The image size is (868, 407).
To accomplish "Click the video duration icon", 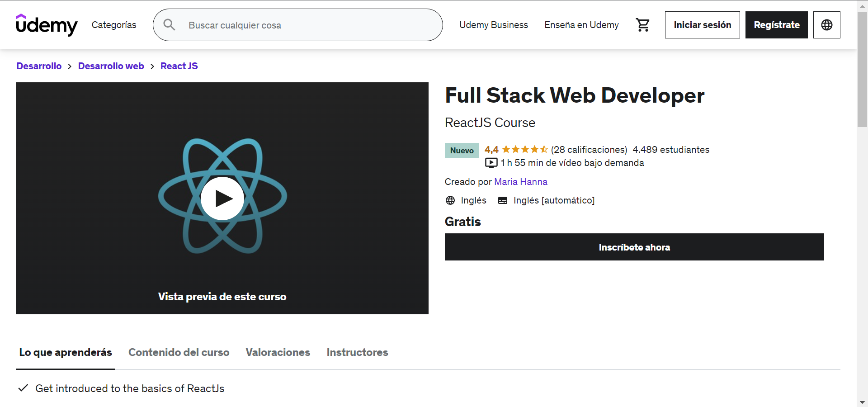I will pos(491,163).
